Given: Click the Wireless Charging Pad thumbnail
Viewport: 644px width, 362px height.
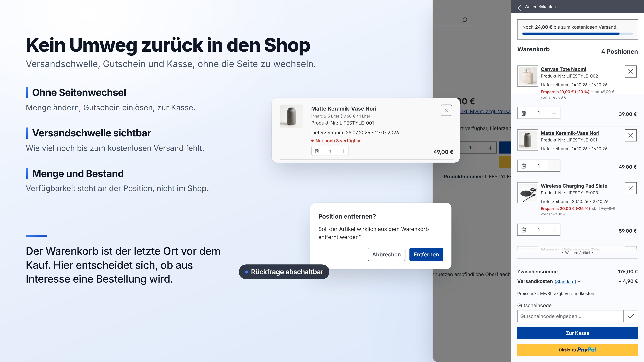Looking at the screenshot, I should coord(528,193).
